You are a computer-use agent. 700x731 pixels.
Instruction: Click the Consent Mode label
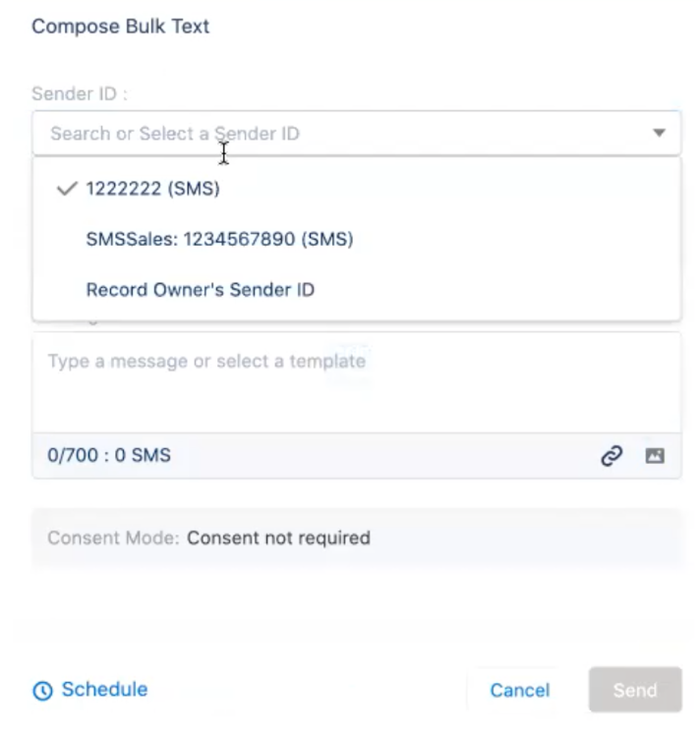coord(113,538)
